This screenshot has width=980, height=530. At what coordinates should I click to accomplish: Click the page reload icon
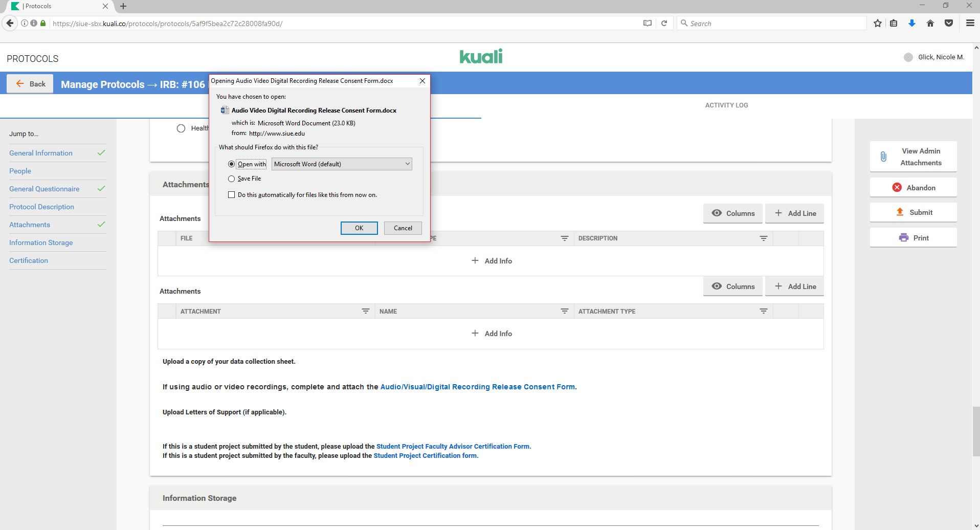[x=664, y=24]
